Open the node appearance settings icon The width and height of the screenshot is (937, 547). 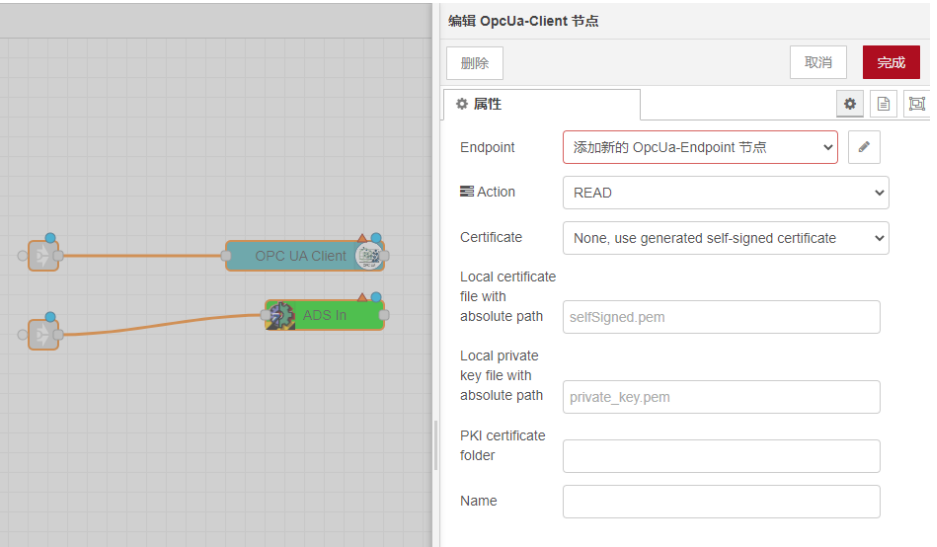tap(916, 104)
